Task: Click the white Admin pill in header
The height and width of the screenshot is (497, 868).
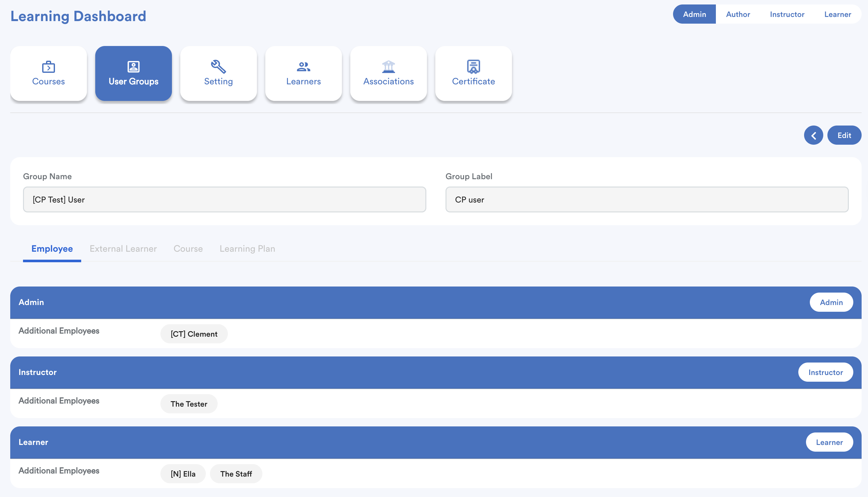Action: click(x=831, y=302)
